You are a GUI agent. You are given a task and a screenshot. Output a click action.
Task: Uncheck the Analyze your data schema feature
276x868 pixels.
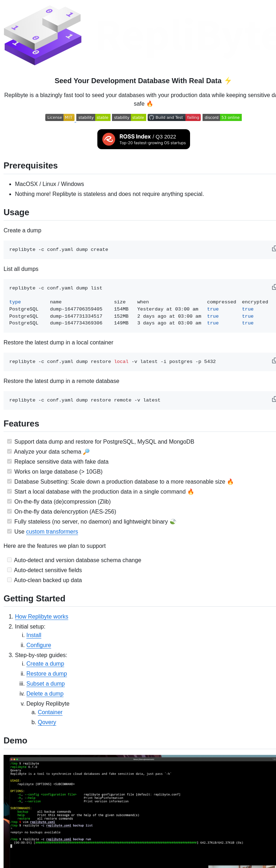9,451
